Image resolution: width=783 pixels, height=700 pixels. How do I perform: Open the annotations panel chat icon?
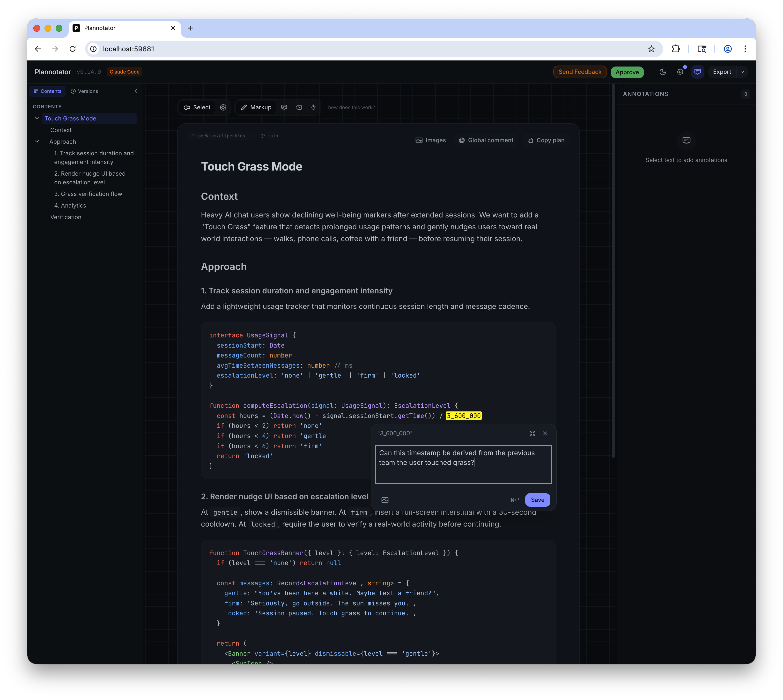(697, 72)
